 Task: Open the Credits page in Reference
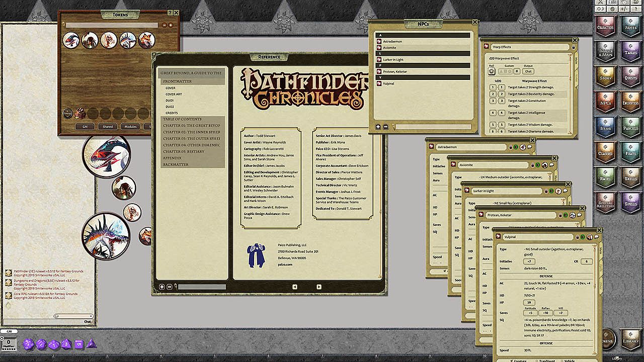(x=172, y=113)
